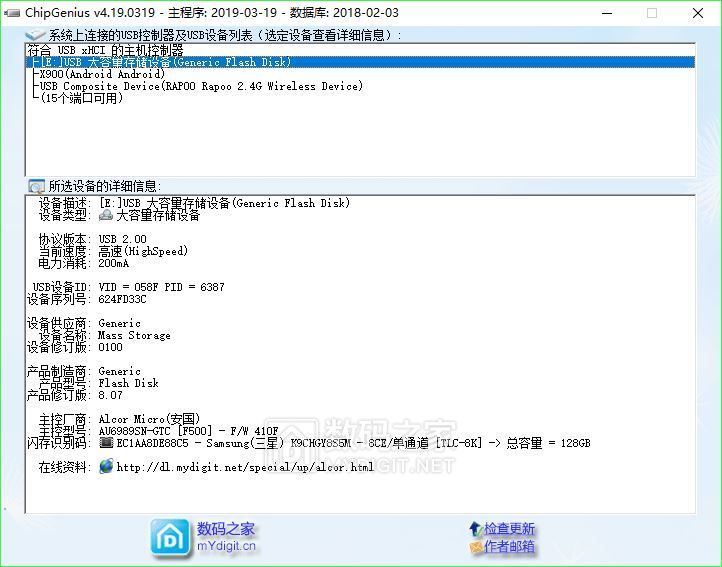
Task: Click the flash chip icon beside EC1AA8DE88C5
Action: click(x=106, y=443)
